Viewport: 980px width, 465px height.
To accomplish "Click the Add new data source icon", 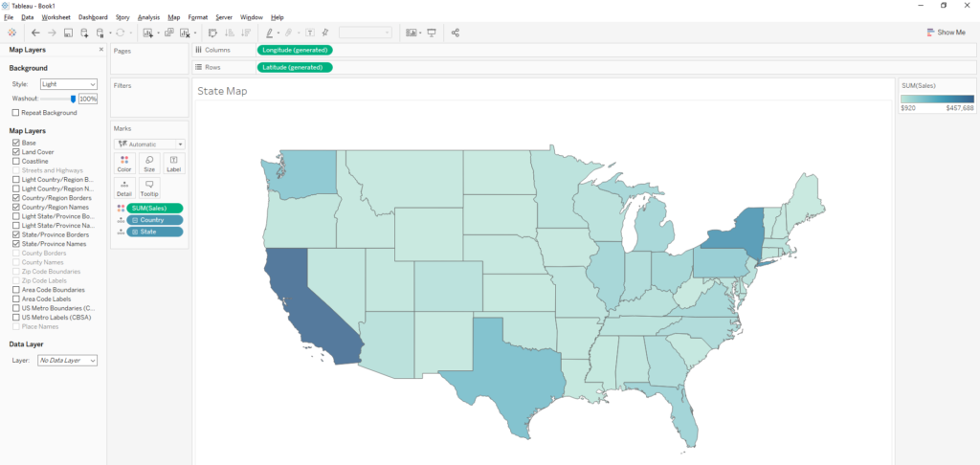I will pos(84,33).
